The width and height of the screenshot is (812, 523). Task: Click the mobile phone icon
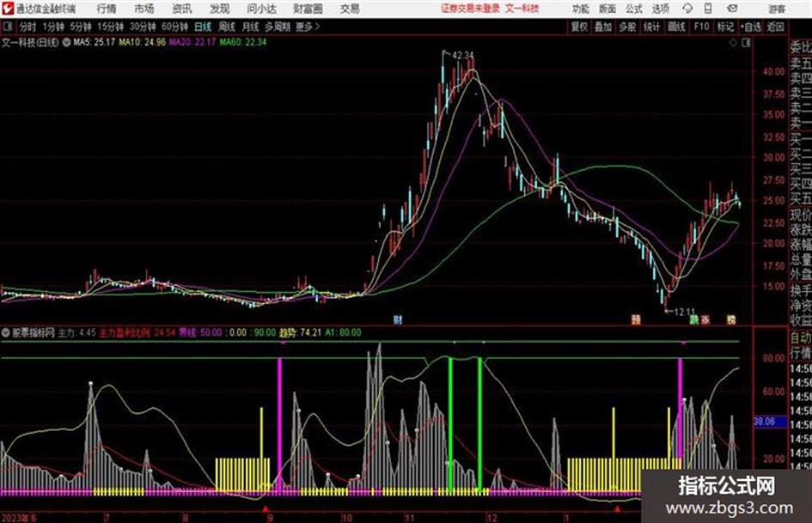tap(708, 9)
